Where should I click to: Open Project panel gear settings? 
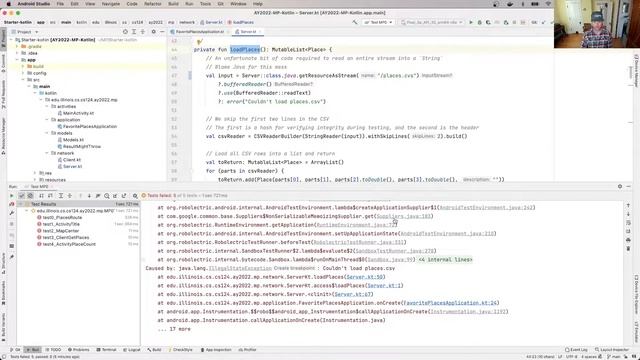(153, 32)
